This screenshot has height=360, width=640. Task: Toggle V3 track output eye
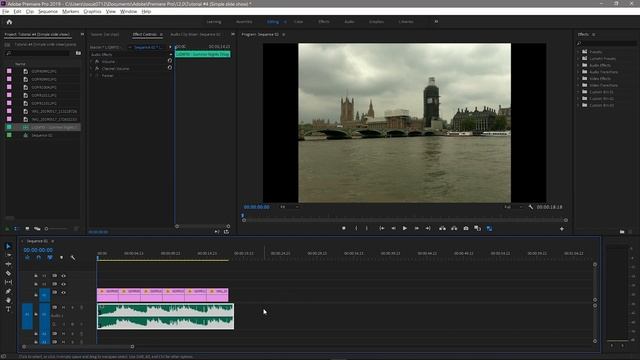point(64,276)
